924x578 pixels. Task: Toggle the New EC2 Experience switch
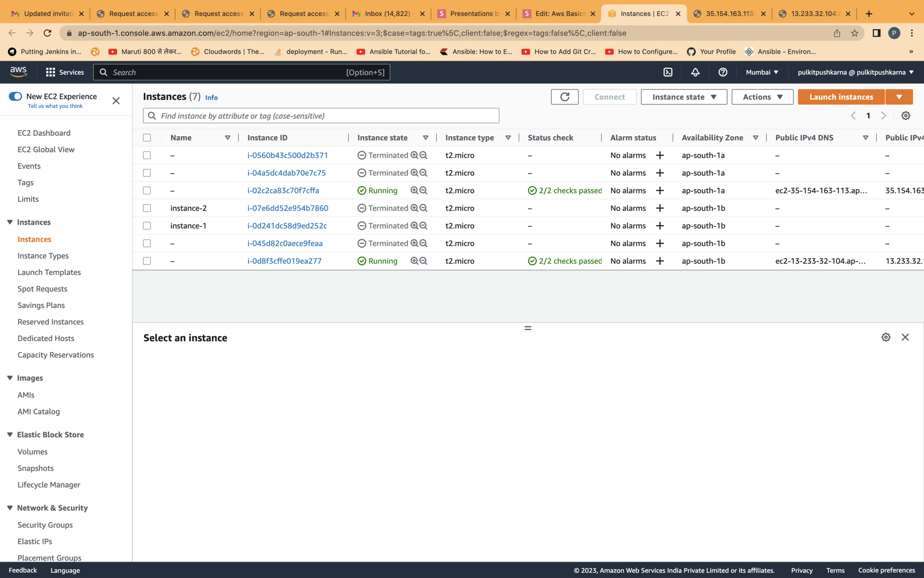pos(15,96)
